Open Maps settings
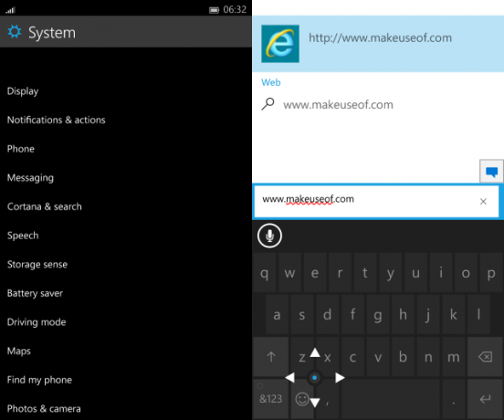The height and width of the screenshot is (420, 504). click(x=19, y=352)
